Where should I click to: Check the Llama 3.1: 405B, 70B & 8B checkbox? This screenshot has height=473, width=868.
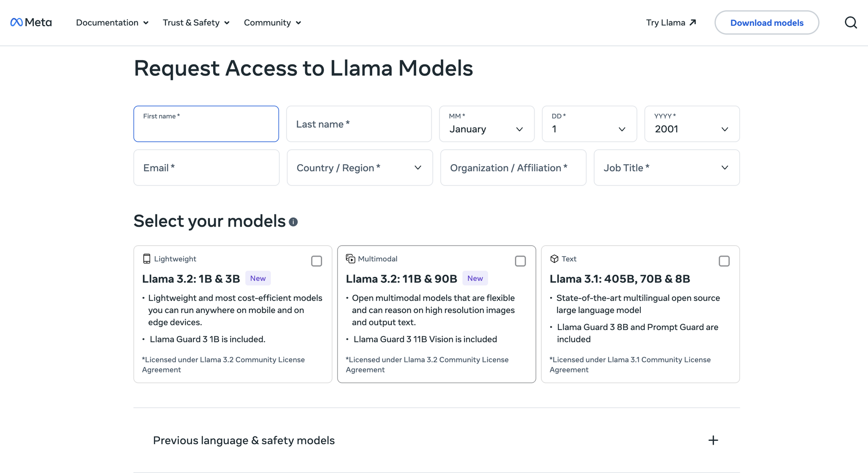click(724, 261)
